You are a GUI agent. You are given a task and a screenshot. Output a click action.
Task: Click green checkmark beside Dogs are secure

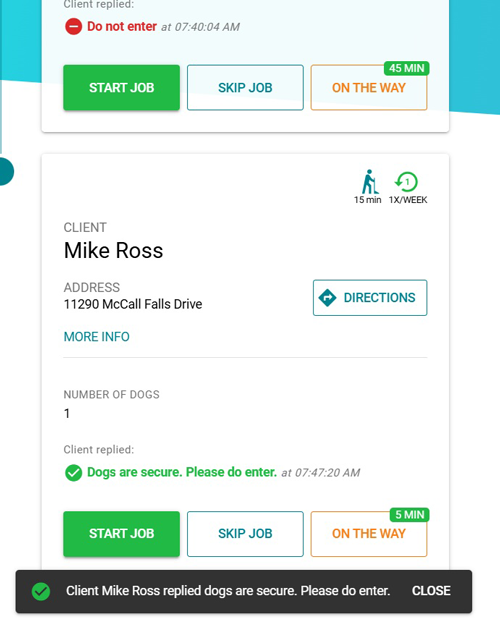click(x=73, y=473)
